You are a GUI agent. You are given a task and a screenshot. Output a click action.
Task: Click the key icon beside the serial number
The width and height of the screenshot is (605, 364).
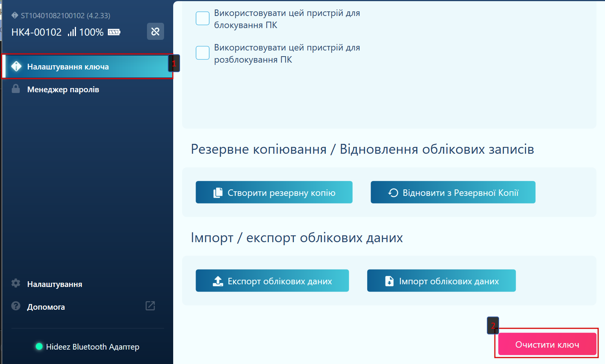click(x=15, y=16)
